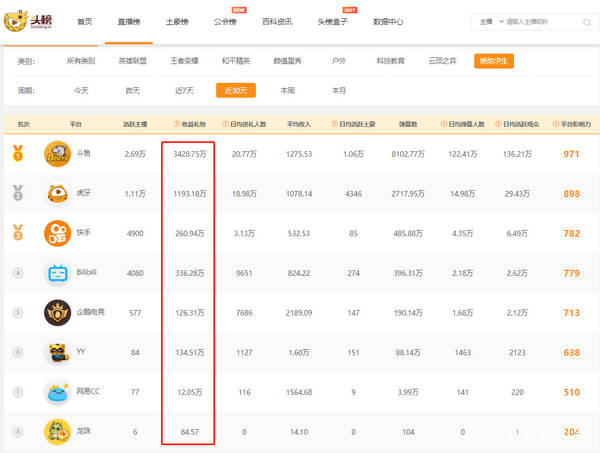This screenshot has height=453, width=600.
Task: Open the 百科资讯 nav tab
Action: click(x=277, y=21)
